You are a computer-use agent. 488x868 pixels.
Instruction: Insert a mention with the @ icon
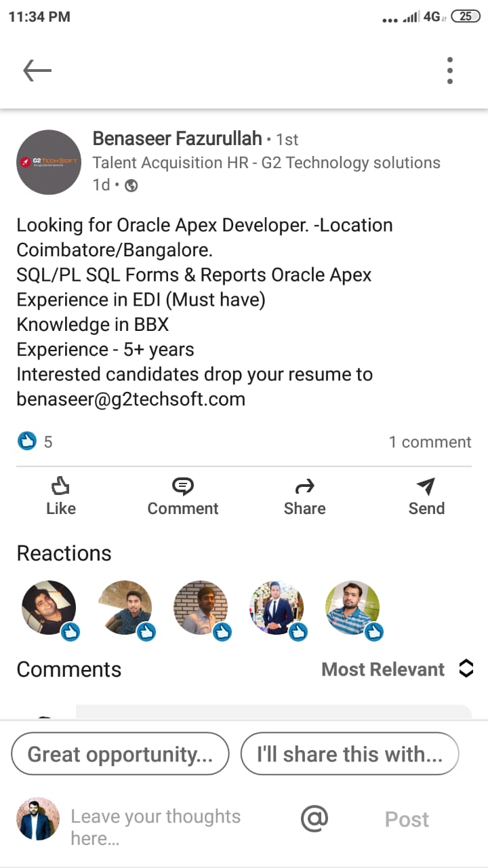click(314, 818)
